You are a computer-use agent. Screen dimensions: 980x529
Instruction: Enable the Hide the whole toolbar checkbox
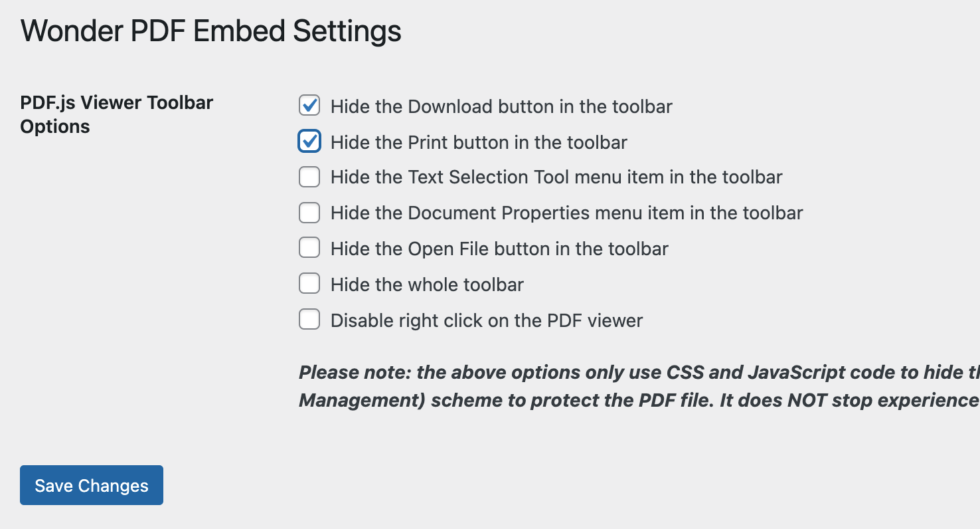pos(309,284)
